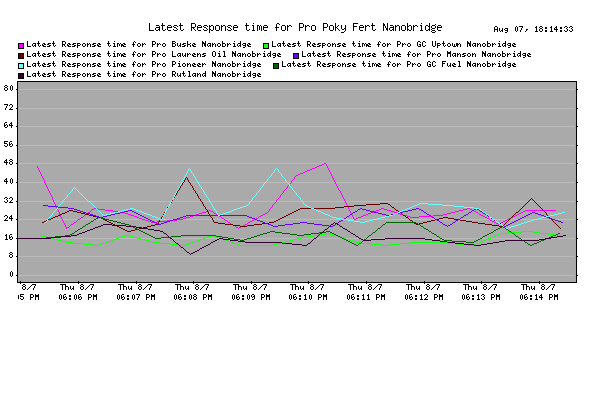The height and width of the screenshot is (393, 616).
Task: Click the magenta Buske Nanobridge legend swatch
Action: pyautogui.click(x=21, y=46)
